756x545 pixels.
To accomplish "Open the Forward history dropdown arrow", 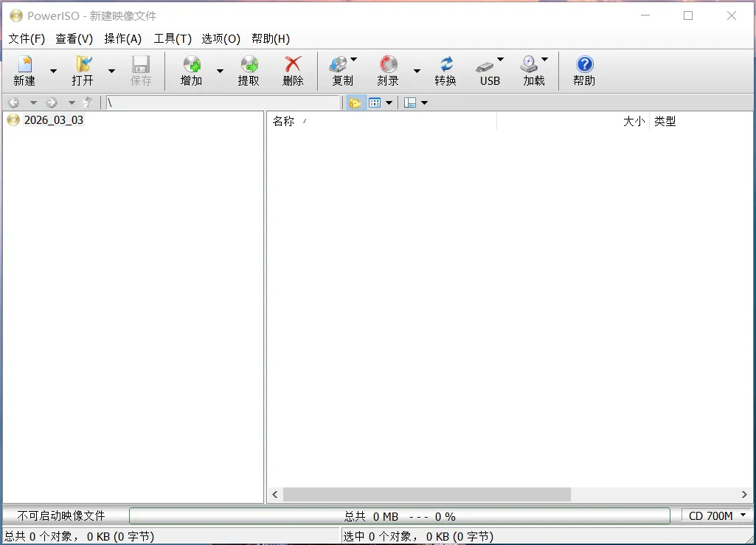I will tap(72, 103).
